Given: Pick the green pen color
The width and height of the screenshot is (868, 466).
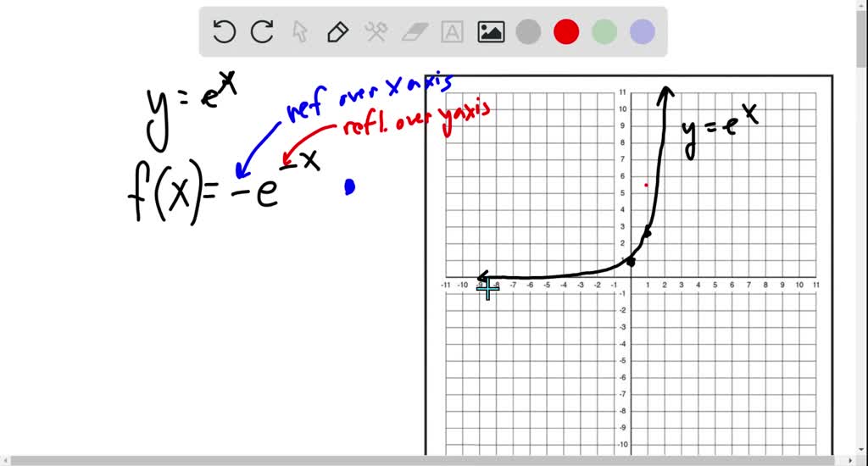Looking at the screenshot, I should (x=604, y=31).
